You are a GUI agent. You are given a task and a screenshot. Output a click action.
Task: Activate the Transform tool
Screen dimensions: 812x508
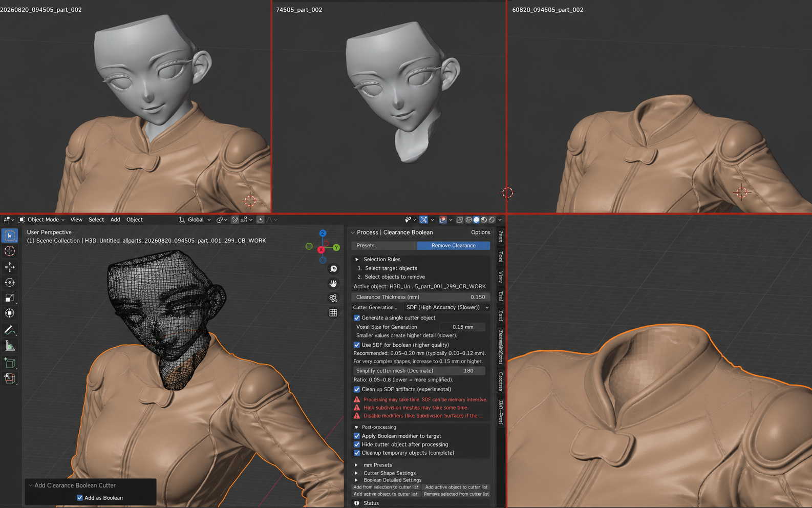coord(10,313)
